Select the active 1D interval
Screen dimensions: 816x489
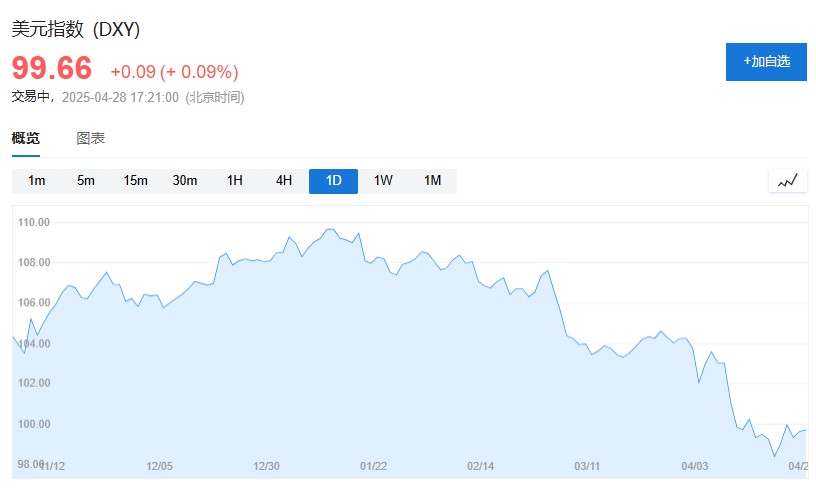click(334, 181)
